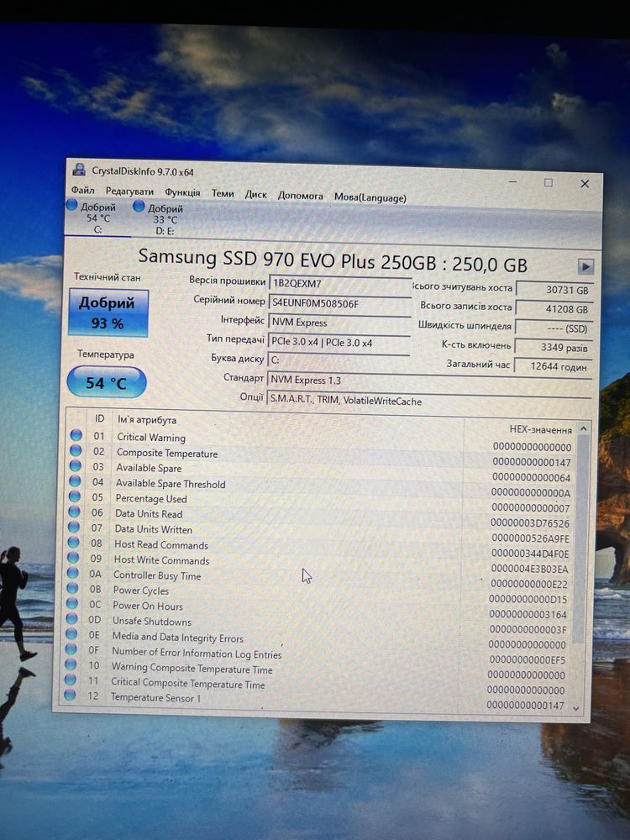The width and height of the screenshot is (630, 840).
Task: Click hex value 0000000000003F
Action: 528,629
